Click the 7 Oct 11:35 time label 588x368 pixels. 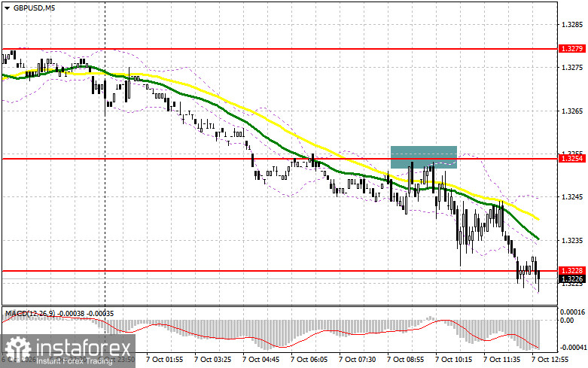coord(501,360)
